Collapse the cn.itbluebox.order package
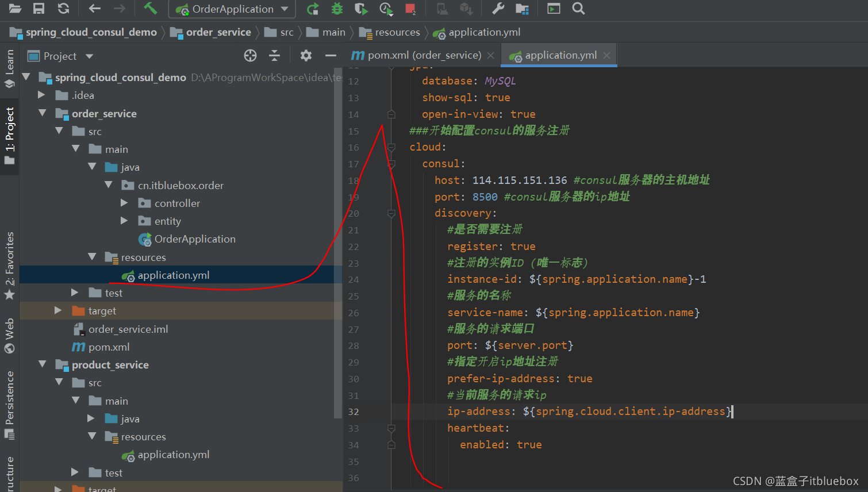Image resolution: width=868 pixels, height=492 pixels. pyautogui.click(x=109, y=184)
